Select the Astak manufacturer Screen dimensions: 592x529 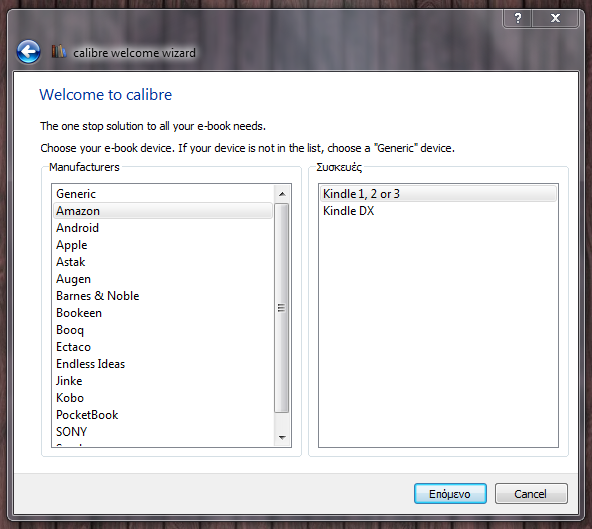coord(163,262)
